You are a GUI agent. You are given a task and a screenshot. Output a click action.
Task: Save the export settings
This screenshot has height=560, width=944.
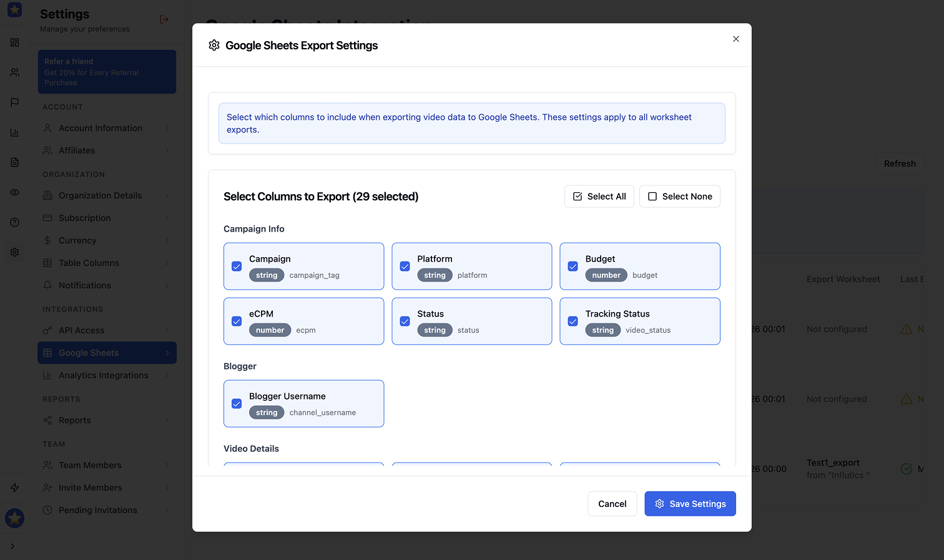(x=690, y=504)
